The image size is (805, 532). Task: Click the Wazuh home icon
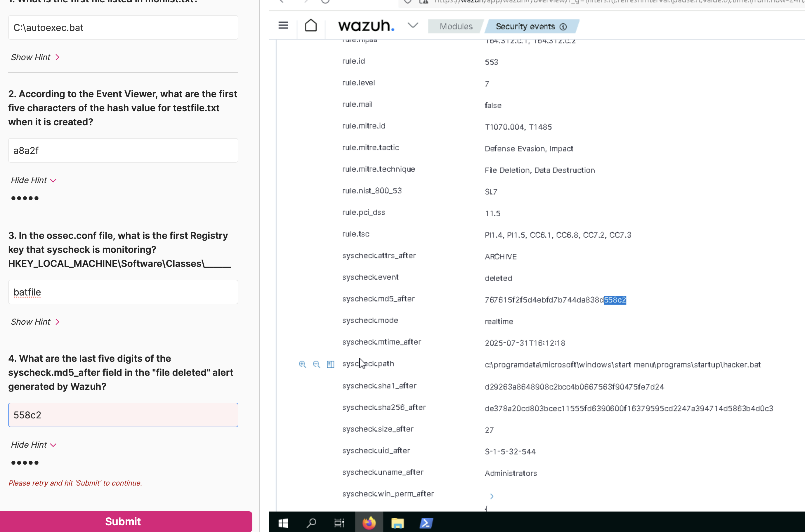(310, 25)
